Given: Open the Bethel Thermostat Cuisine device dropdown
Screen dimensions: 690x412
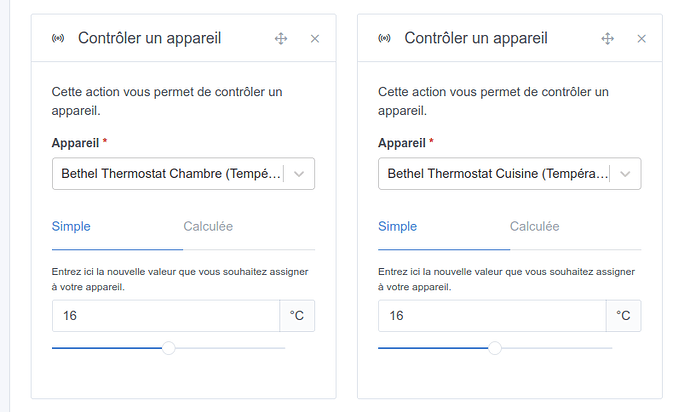Looking at the screenshot, I should coord(496,174).
